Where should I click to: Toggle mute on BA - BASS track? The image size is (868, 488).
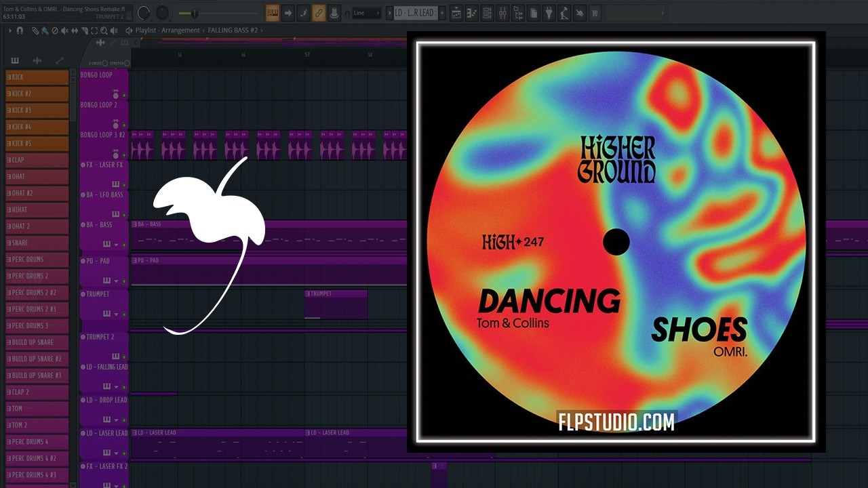click(124, 245)
